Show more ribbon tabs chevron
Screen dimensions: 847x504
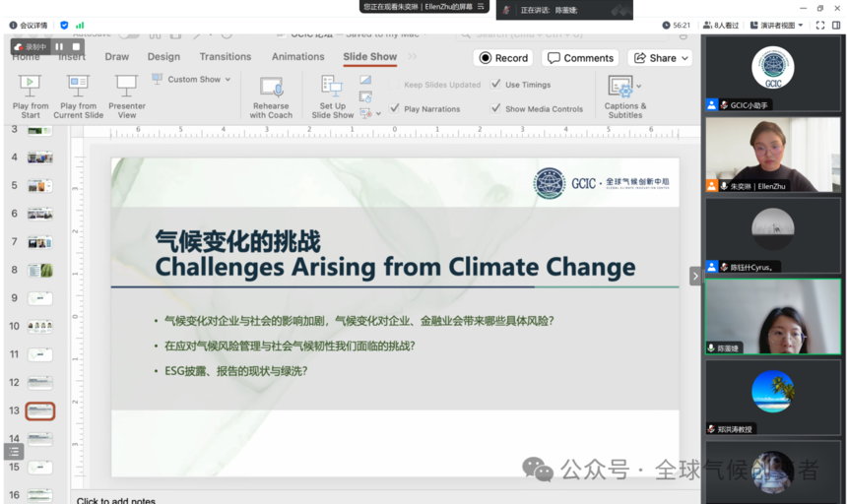[x=412, y=56]
